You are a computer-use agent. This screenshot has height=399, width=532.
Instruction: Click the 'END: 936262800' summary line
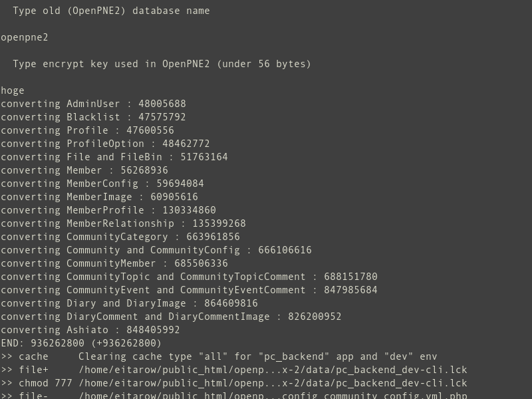(x=81, y=343)
